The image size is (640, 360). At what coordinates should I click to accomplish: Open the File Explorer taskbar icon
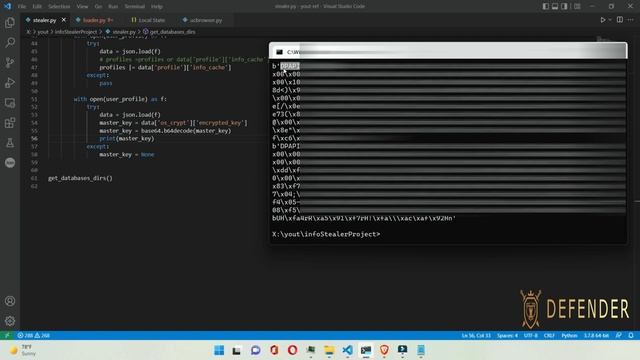click(329, 350)
